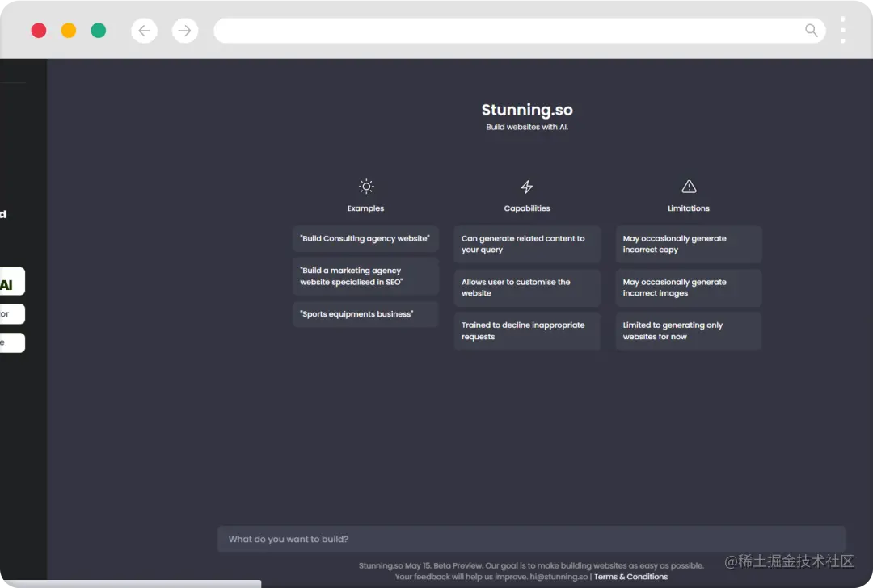
Task: Click the Limitations column heading
Action: (x=689, y=208)
